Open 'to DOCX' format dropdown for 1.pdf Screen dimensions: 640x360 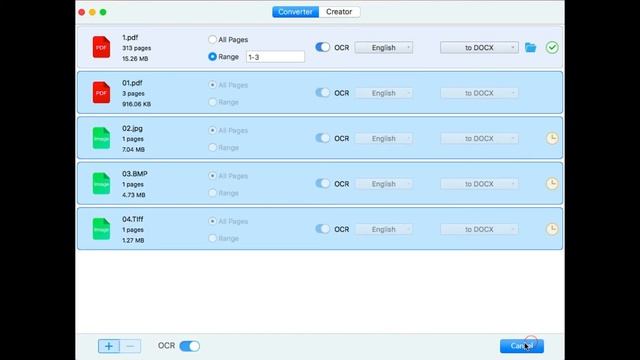click(479, 48)
